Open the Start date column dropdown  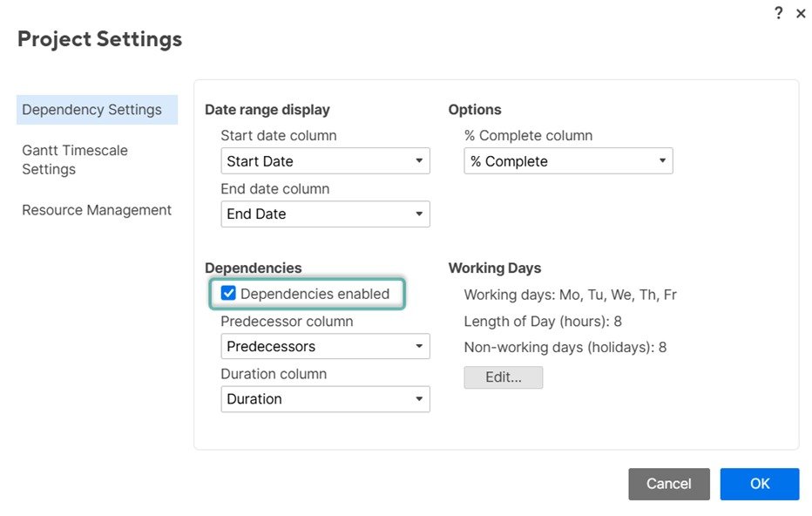tap(325, 160)
